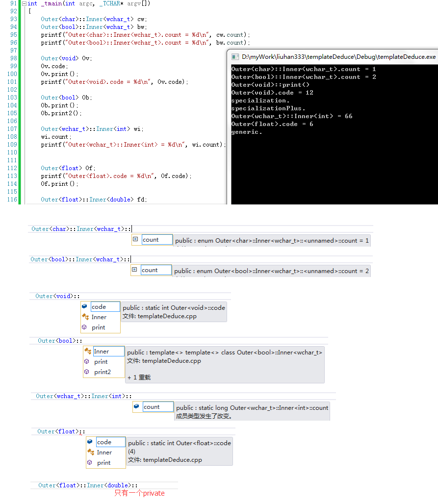This screenshot has width=438, height=504.
Task: Select Inner in the Outer<bool> completion list
Action: click(x=109, y=352)
